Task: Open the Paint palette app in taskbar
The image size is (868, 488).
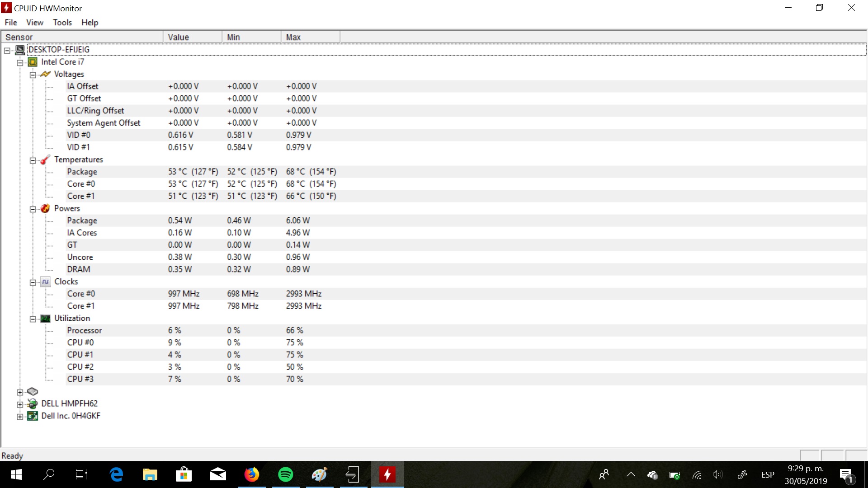Action: point(320,474)
